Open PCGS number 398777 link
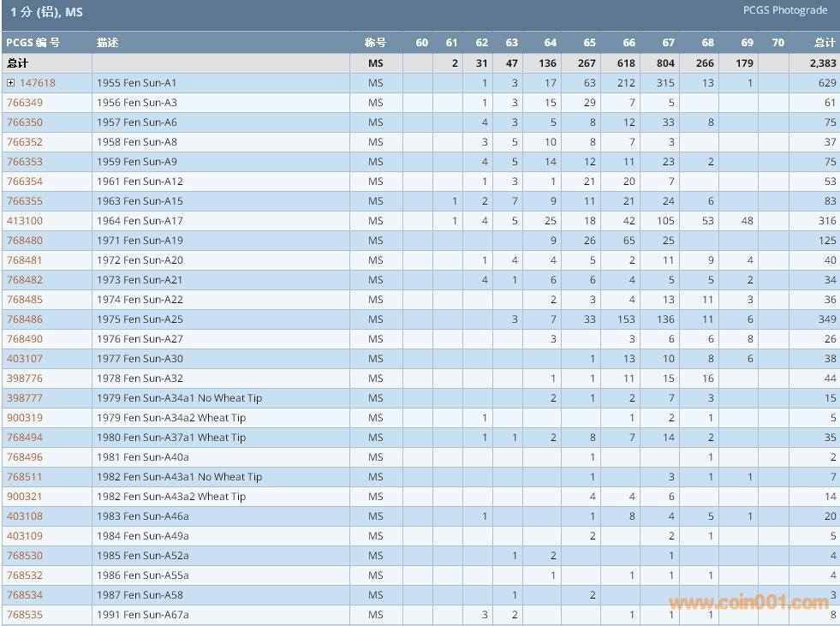 (x=25, y=398)
